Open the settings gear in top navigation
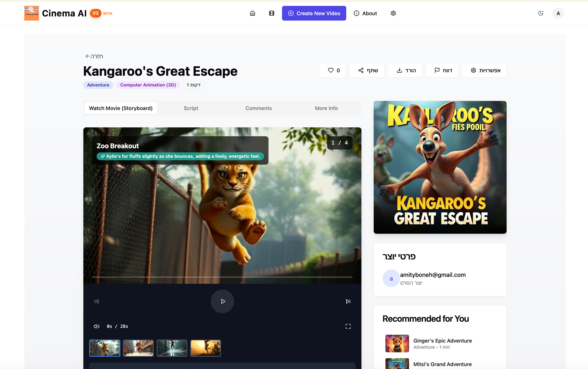588x369 pixels. pyautogui.click(x=393, y=13)
